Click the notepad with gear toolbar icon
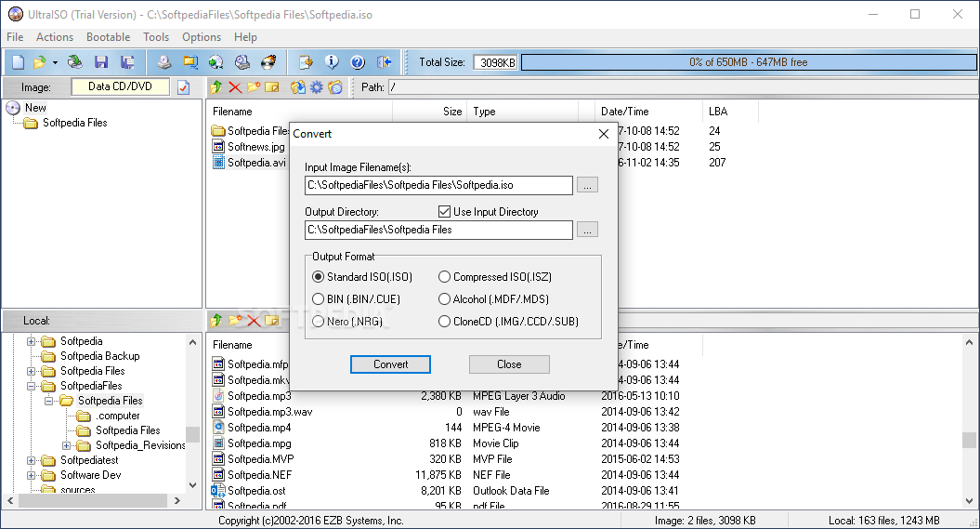 click(x=306, y=62)
